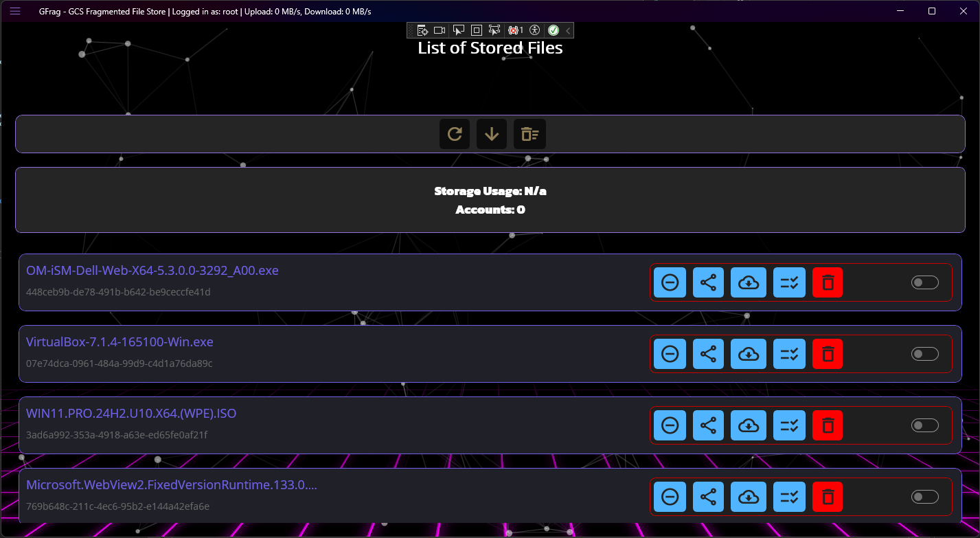Click GUID 3ad6a992-353a-4918-a63e-ed65fe0af21f
This screenshot has height=538, width=980.
[x=117, y=435]
